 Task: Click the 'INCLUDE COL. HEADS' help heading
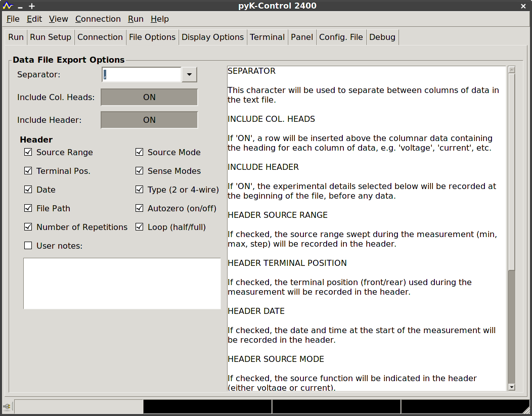point(272,119)
